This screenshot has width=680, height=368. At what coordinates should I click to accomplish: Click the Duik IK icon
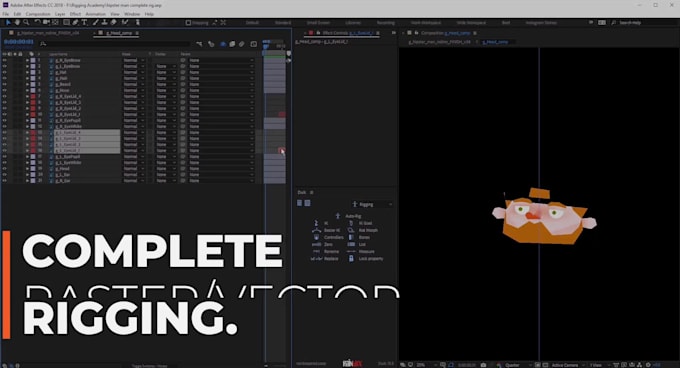click(316, 223)
